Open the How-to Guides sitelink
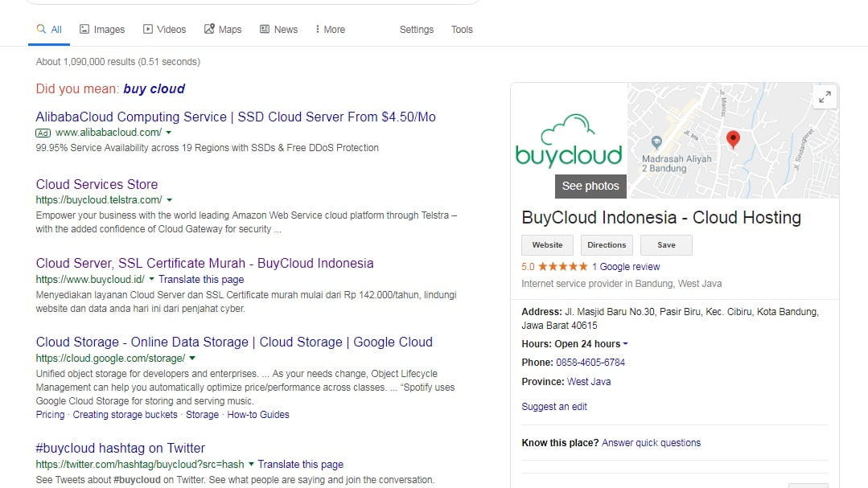868x488 pixels. coord(258,414)
